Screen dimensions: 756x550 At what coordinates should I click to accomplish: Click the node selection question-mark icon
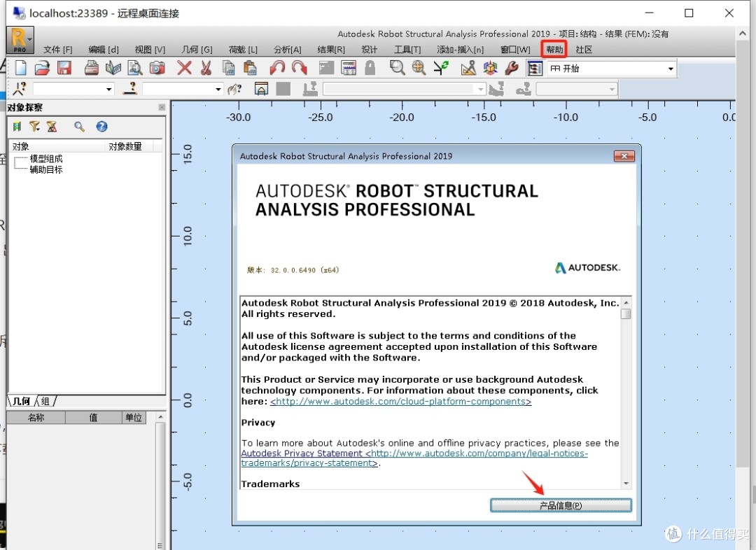click(x=20, y=89)
